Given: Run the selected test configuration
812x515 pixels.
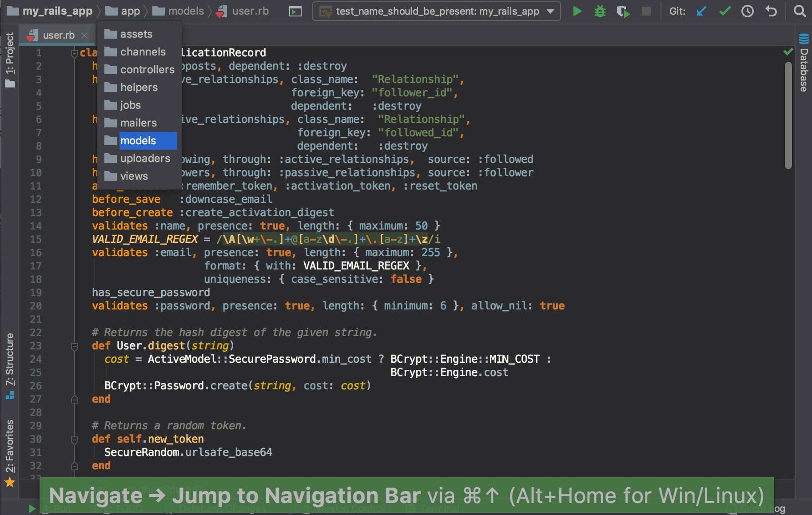Looking at the screenshot, I should [577, 11].
